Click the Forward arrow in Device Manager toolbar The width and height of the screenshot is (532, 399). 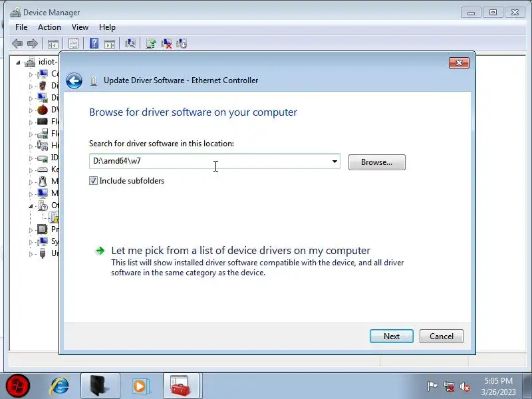pyautogui.click(x=32, y=43)
